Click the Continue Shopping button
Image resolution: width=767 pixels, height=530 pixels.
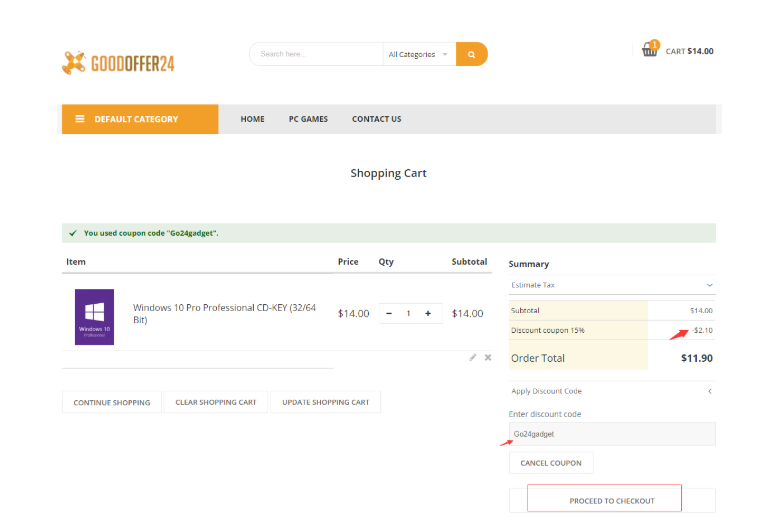pyautogui.click(x=111, y=402)
